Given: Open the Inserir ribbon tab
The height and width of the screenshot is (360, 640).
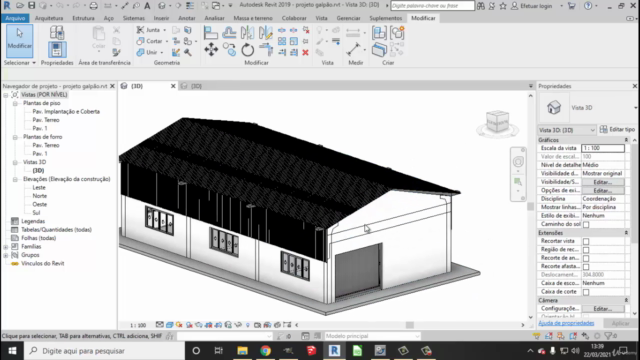Looking at the screenshot, I should 161,18.
